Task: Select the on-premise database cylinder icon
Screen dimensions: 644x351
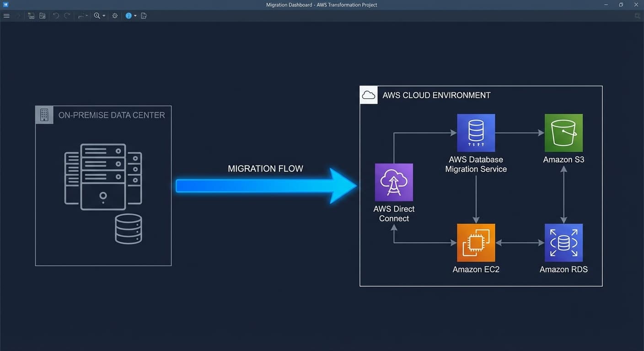Action: tap(129, 229)
